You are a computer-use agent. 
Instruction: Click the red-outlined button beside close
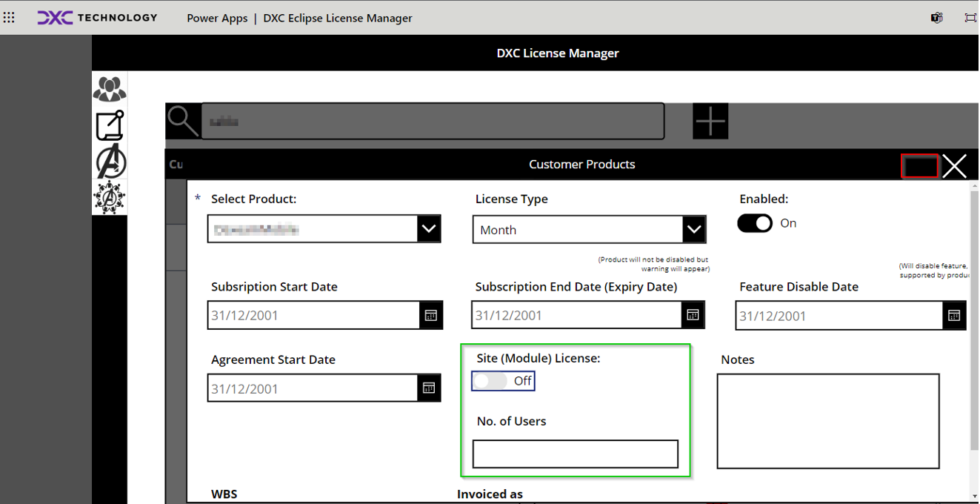click(x=919, y=166)
